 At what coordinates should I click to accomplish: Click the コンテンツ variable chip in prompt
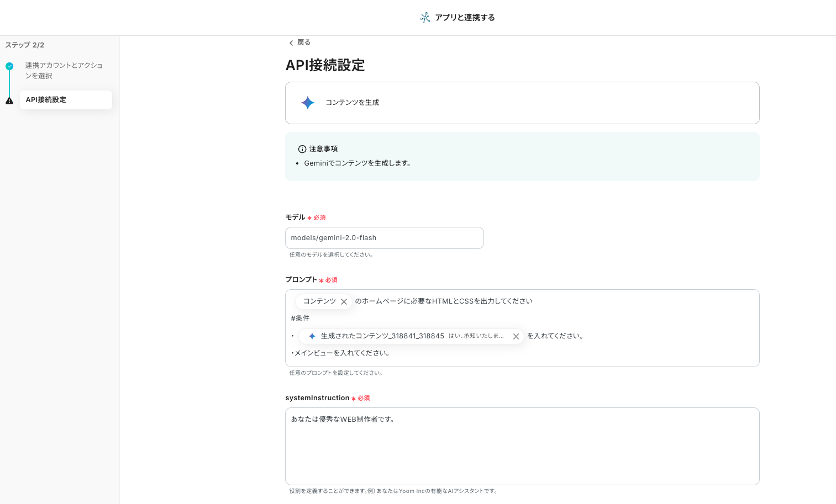pos(319,301)
